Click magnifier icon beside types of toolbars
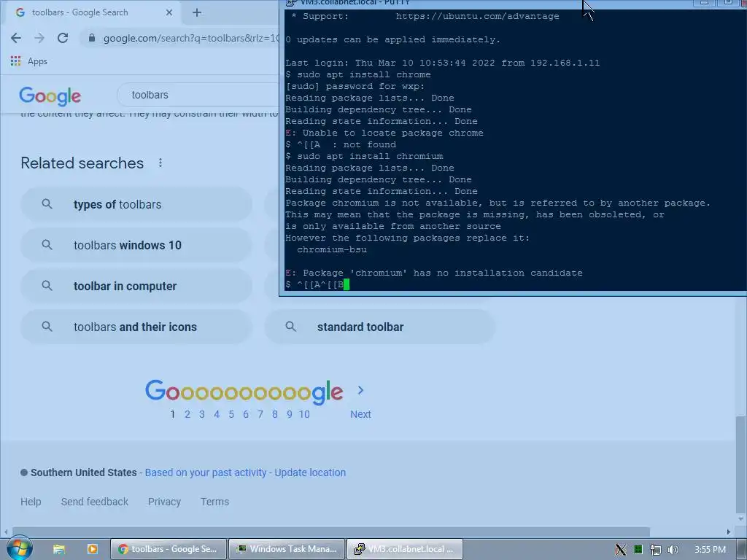 click(47, 204)
